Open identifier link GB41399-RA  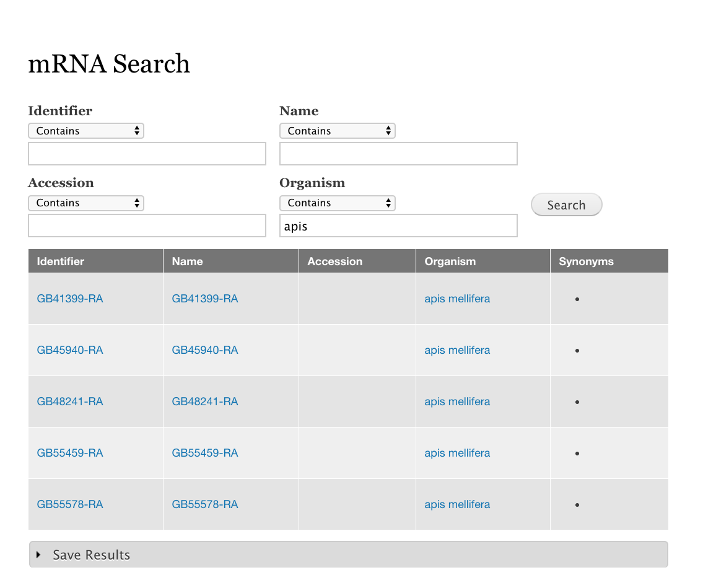click(70, 299)
